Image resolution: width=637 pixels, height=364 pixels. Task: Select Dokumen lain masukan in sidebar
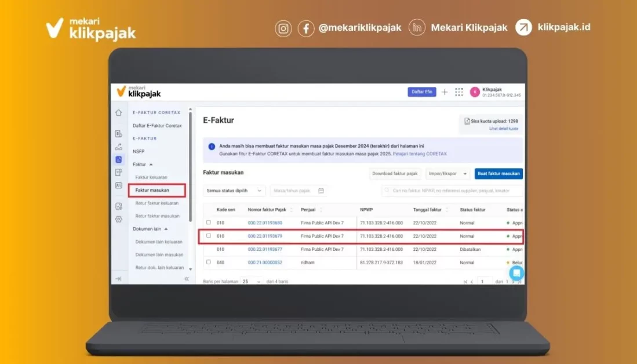159,254
